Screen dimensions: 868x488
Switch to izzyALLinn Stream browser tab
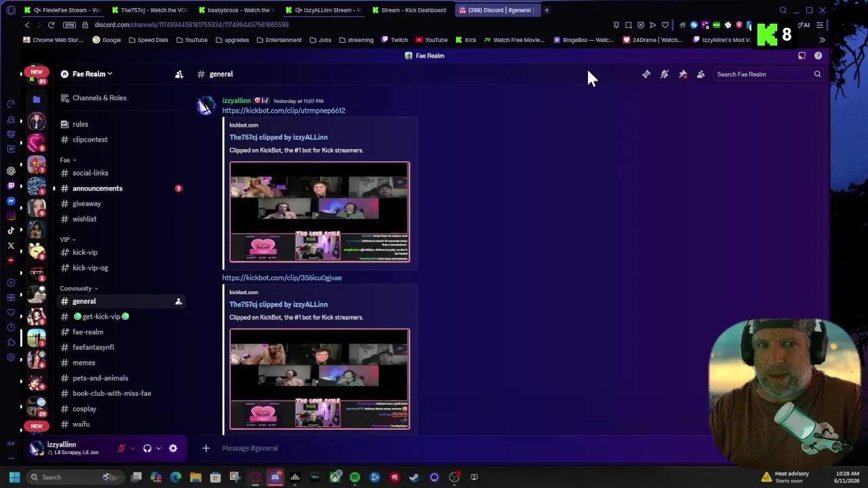coord(323,10)
